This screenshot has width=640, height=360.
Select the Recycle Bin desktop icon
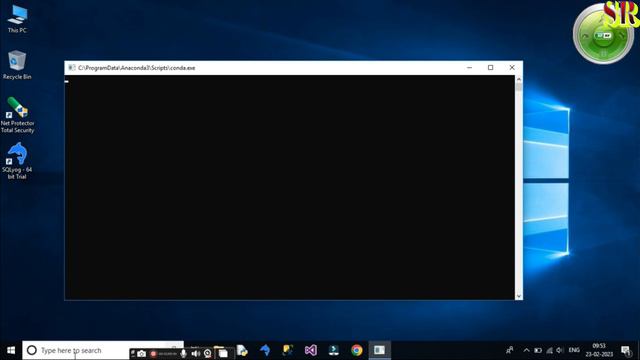[x=17, y=64]
